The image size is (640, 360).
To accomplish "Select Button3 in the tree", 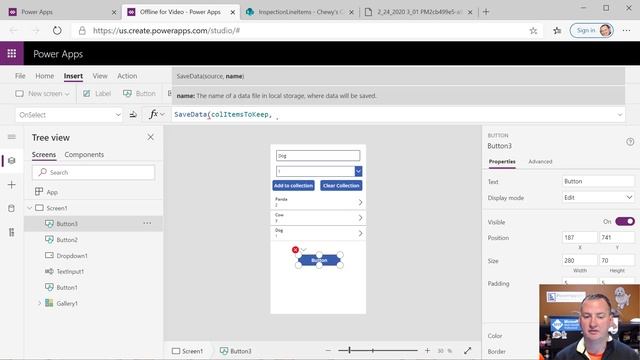I will 67,224.
